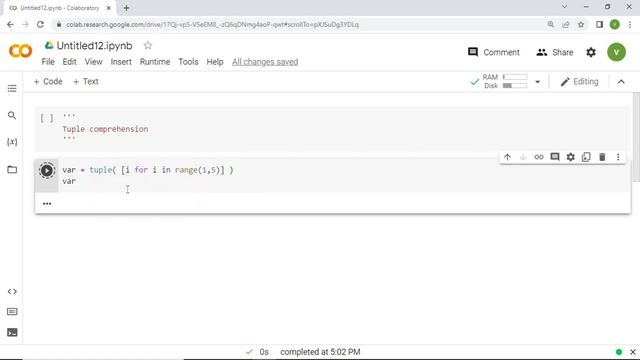Click the Colab logo
Image resolution: width=640 pixels, height=360 pixels.
pyautogui.click(x=20, y=51)
